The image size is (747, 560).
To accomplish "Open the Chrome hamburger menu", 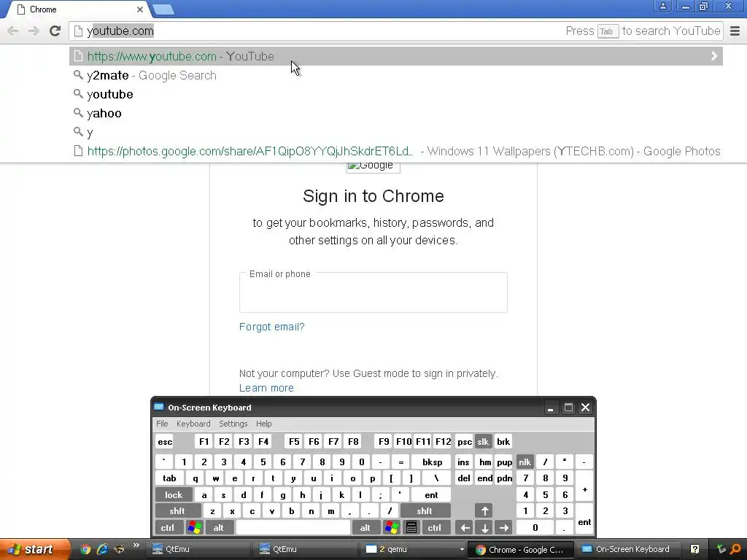I will pos(735,31).
